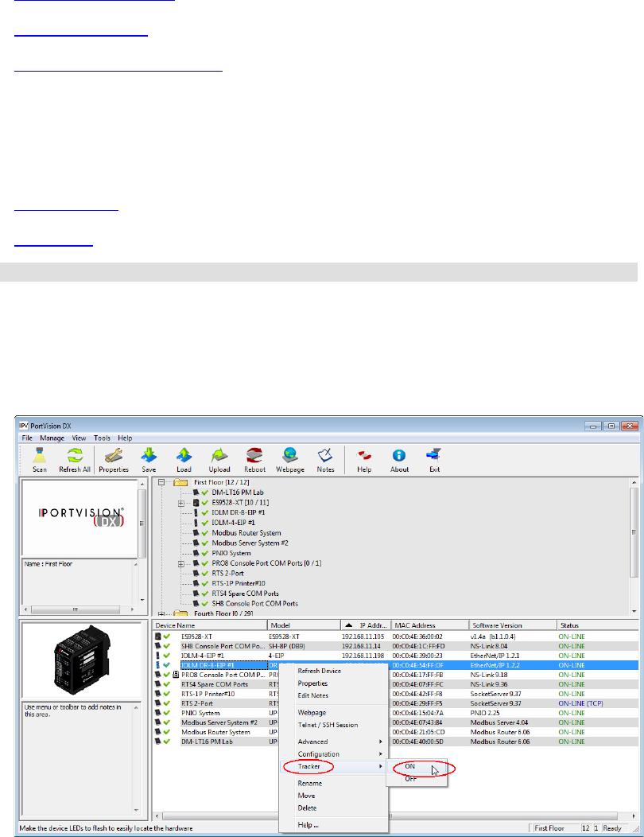Image resolution: width=644 pixels, height=837 pixels.
Task: Open Properties from the toolbar
Action: 114,460
